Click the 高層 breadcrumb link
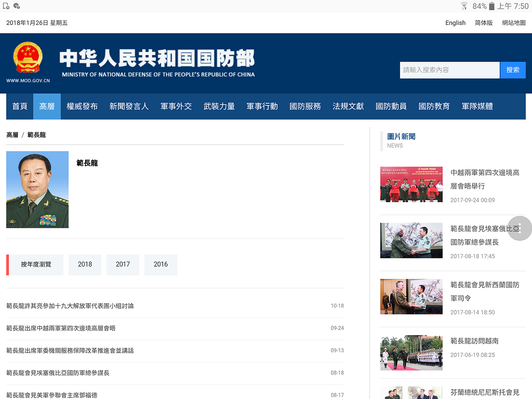Image resolution: width=532 pixels, height=399 pixels. pos(12,135)
